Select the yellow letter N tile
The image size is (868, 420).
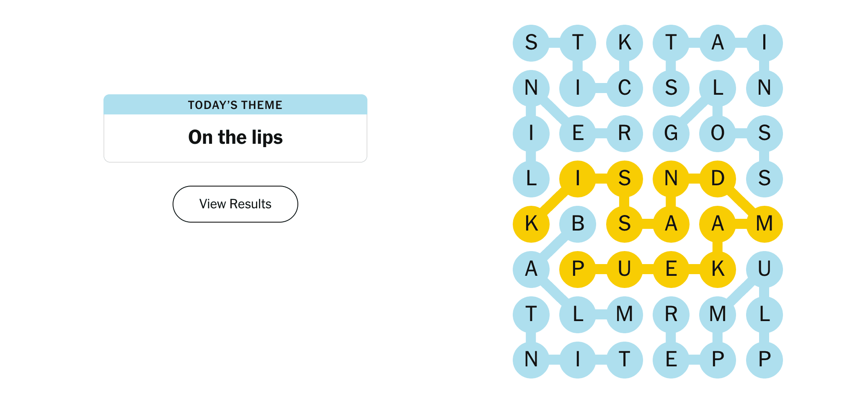click(x=671, y=179)
